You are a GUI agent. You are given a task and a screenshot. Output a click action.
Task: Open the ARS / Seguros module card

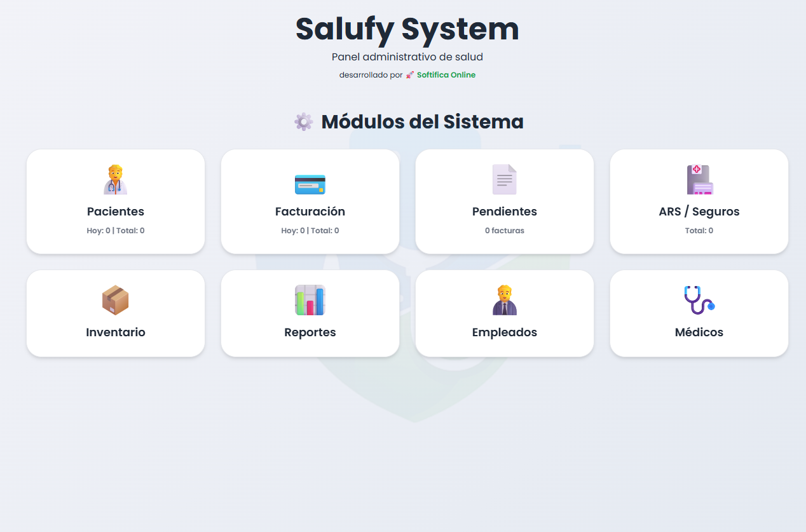(x=699, y=201)
